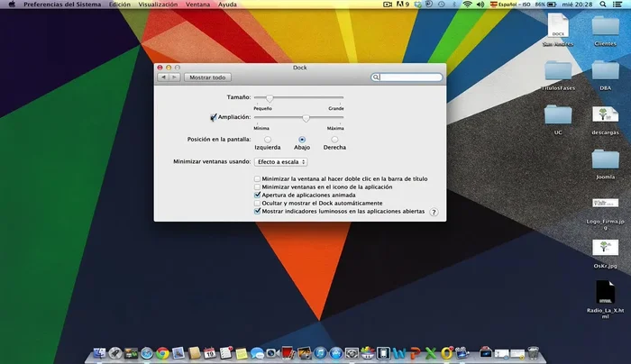Select Derecha screen position radio button
The image size is (631, 364).
point(334,140)
